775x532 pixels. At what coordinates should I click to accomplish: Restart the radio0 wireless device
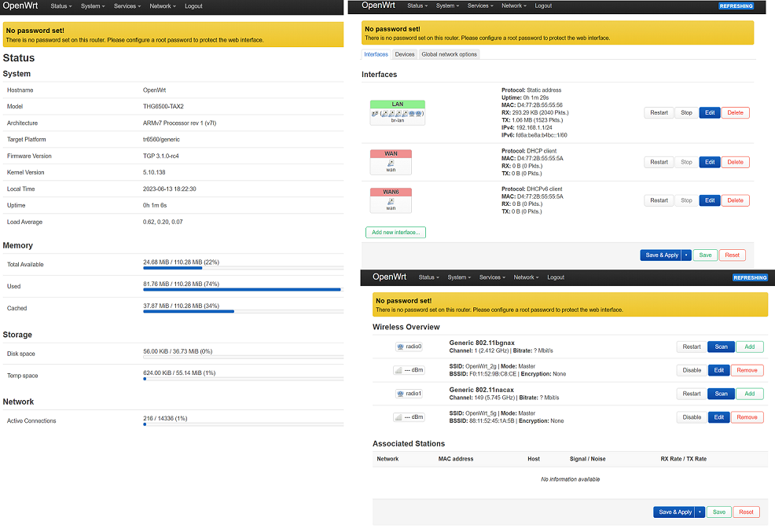tap(692, 347)
